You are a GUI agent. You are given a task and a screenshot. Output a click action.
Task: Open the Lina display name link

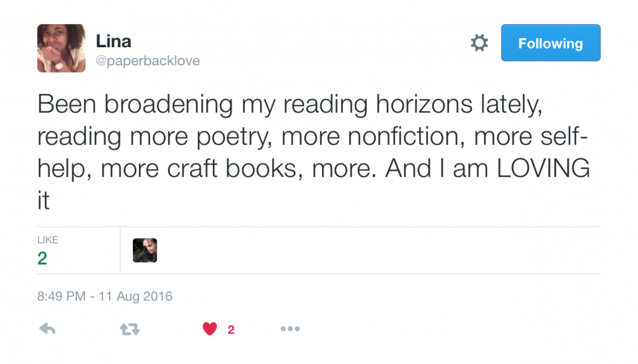(x=113, y=41)
